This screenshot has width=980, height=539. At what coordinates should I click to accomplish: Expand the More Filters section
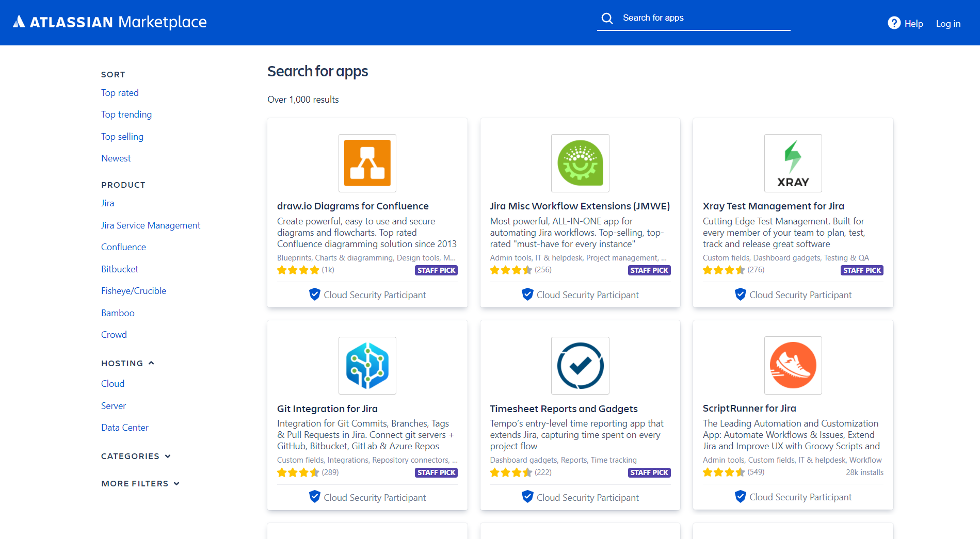(x=176, y=483)
